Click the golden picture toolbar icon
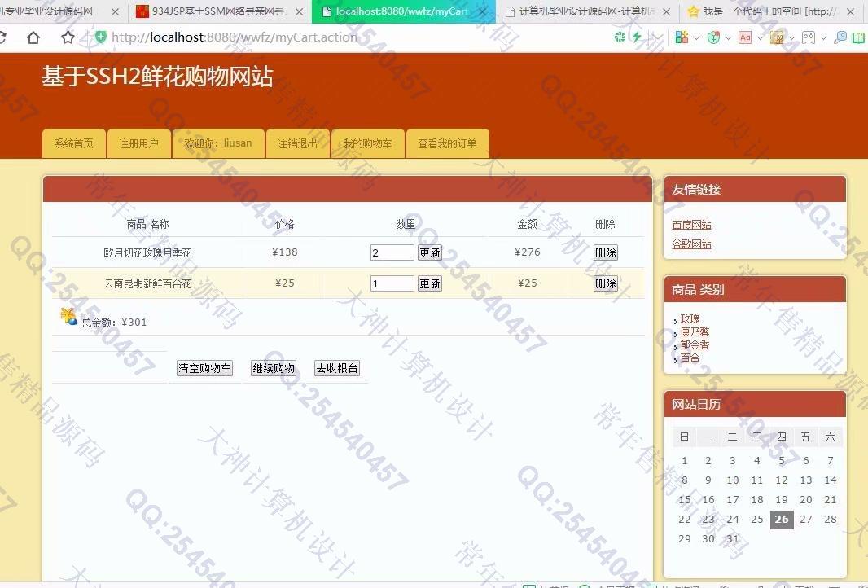This screenshot has width=868, height=588. point(777,37)
